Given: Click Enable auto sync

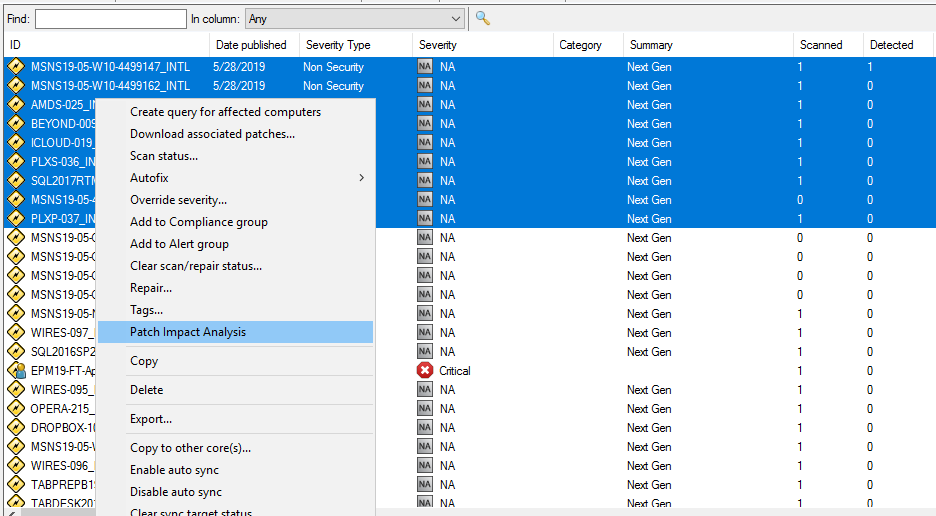Looking at the screenshot, I should 174,470.
